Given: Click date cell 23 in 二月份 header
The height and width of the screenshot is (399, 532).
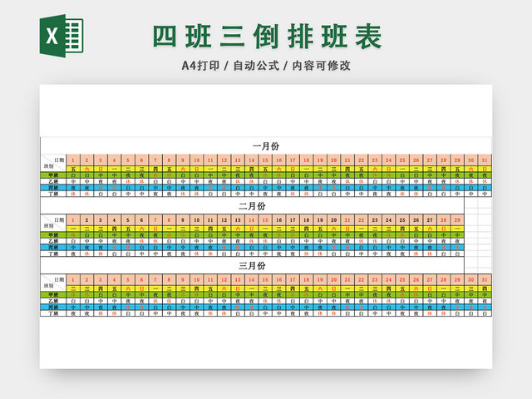Looking at the screenshot, I should click(x=375, y=219).
